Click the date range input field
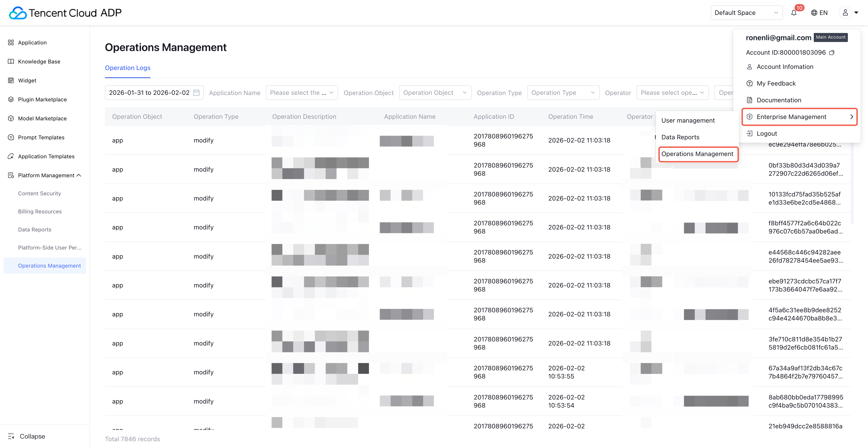The height and width of the screenshot is (448, 868). (149, 93)
